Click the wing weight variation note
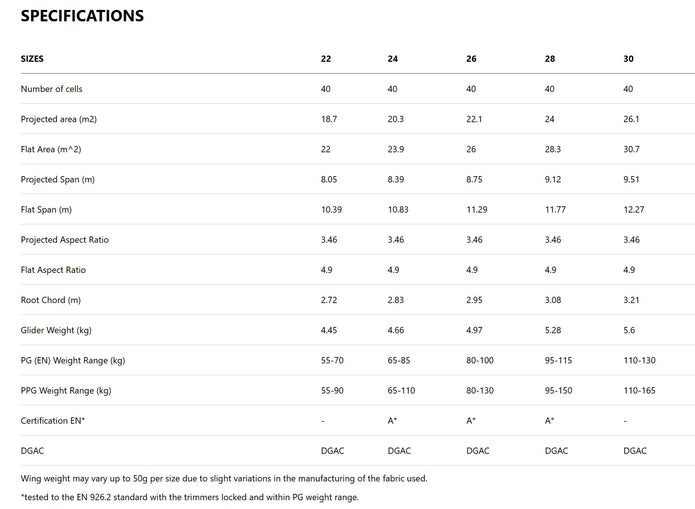This screenshot has width=695, height=509. click(x=224, y=478)
